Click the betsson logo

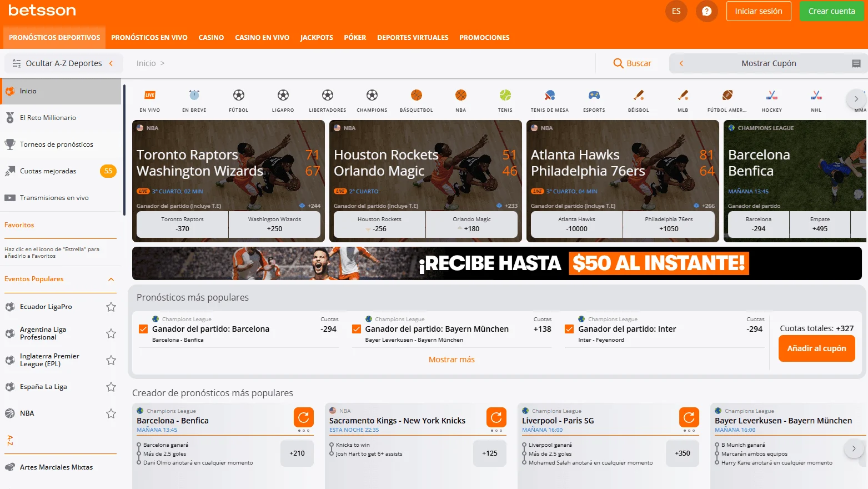click(x=42, y=11)
